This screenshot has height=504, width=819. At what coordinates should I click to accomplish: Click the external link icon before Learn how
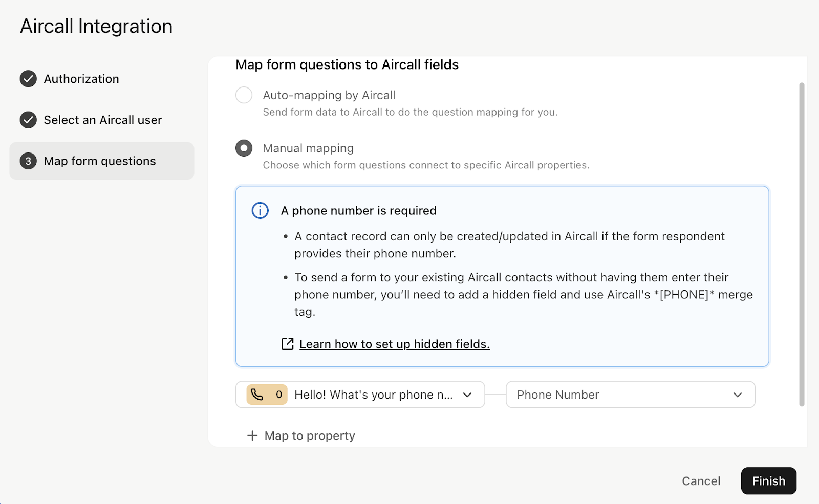pos(288,344)
